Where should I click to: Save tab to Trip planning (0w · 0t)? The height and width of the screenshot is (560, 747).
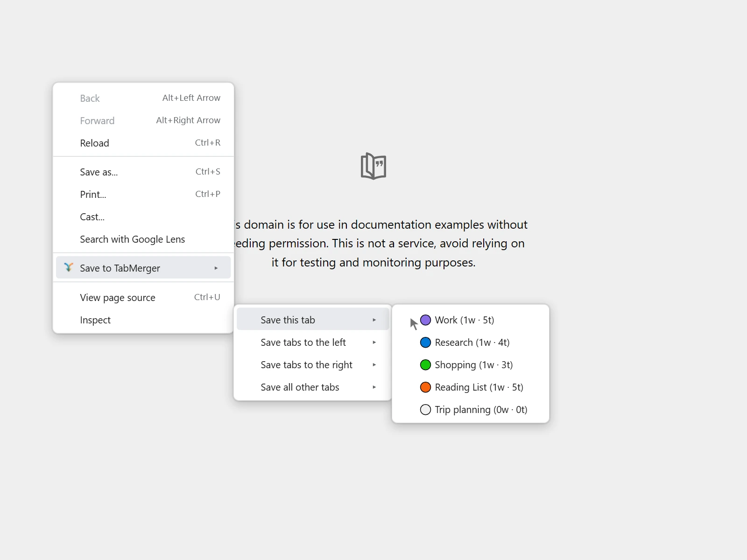471,410
